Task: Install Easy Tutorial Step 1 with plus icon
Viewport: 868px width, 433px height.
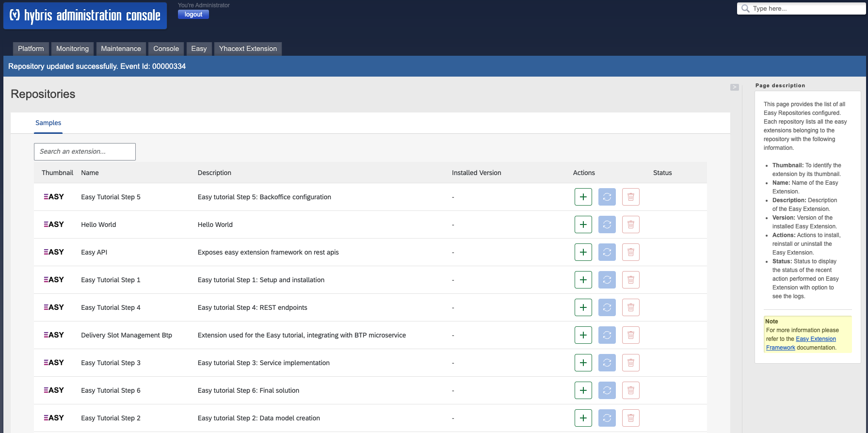Action: click(x=583, y=280)
